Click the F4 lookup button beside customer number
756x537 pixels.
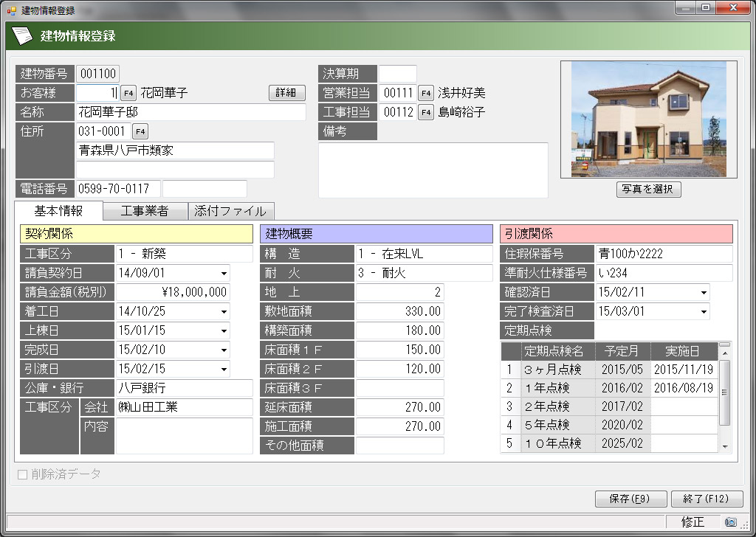pos(128,93)
